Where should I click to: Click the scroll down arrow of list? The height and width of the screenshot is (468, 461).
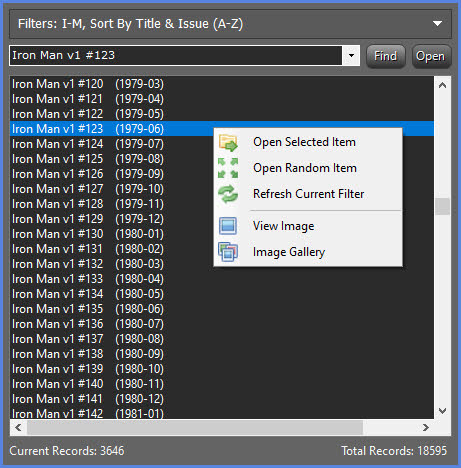[442, 411]
